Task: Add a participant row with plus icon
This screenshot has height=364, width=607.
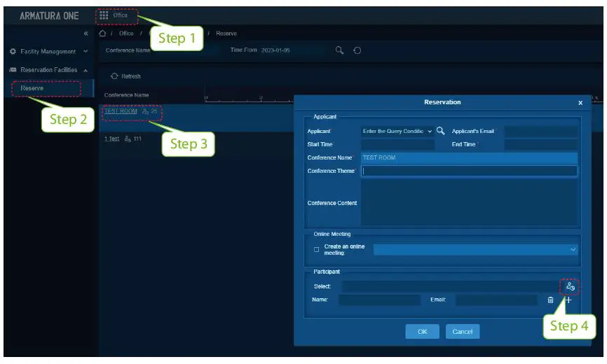Action: pos(568,300)
